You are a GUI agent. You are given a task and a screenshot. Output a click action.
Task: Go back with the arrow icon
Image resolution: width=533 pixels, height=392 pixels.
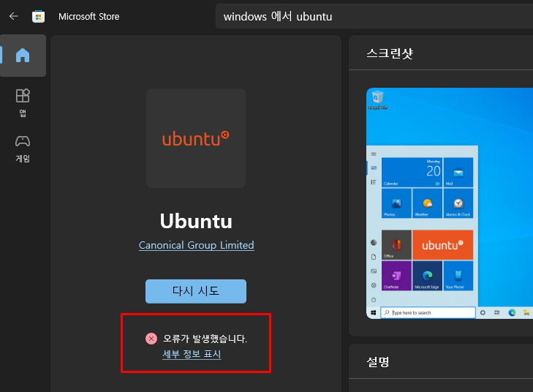[14, 16]
